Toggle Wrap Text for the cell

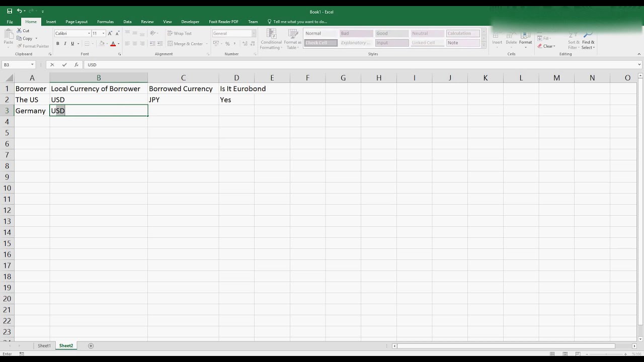click(180, 33)
